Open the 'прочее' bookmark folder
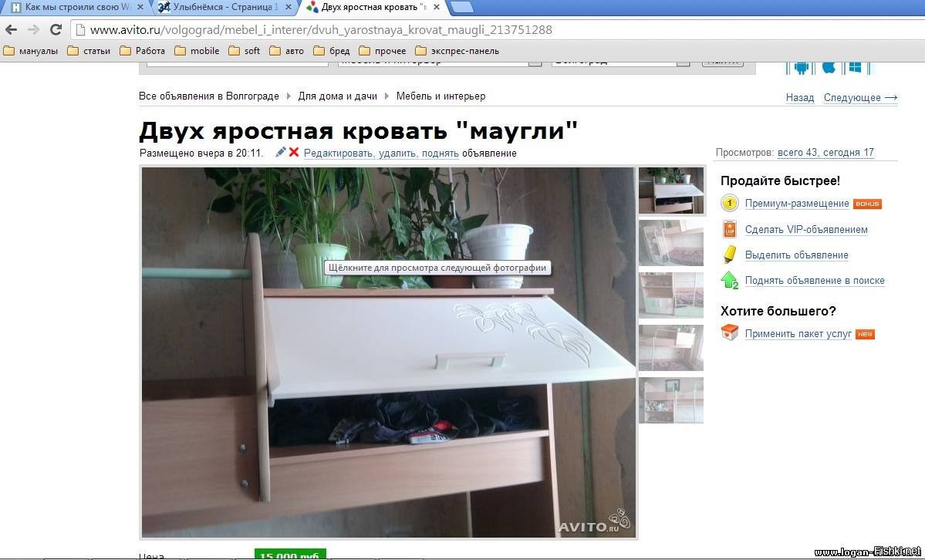The height and width of the screenshot is (560, 925). [383, 51]
